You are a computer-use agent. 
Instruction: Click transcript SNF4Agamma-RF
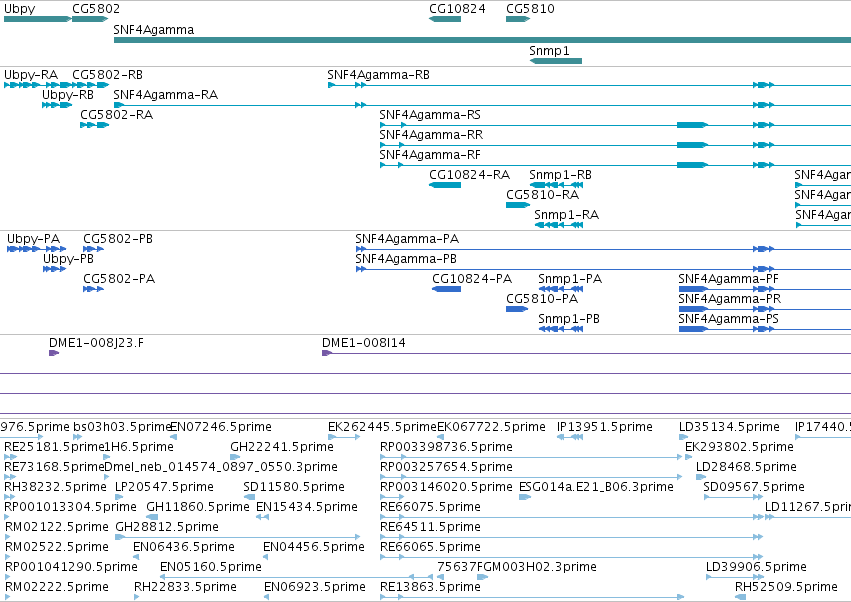430,155
